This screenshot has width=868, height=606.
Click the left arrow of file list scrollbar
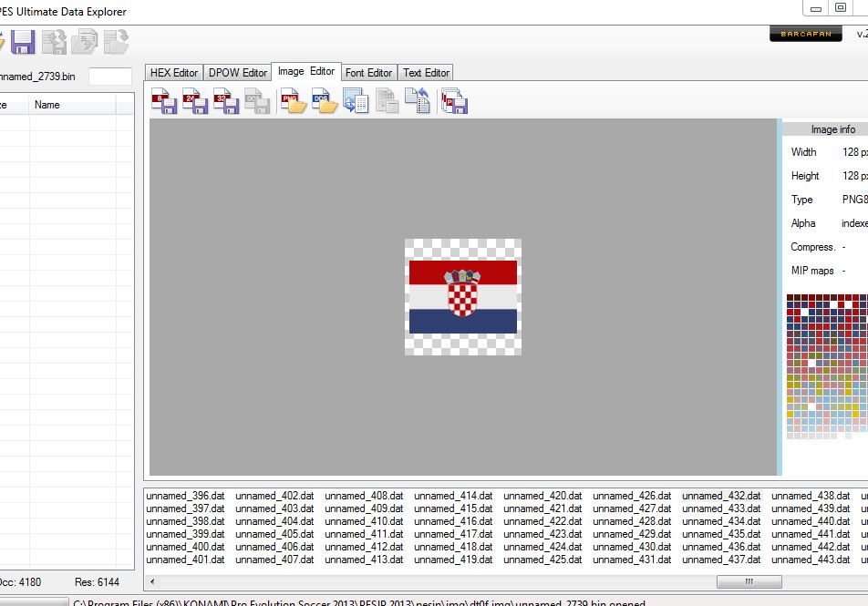tap(152, 581)
